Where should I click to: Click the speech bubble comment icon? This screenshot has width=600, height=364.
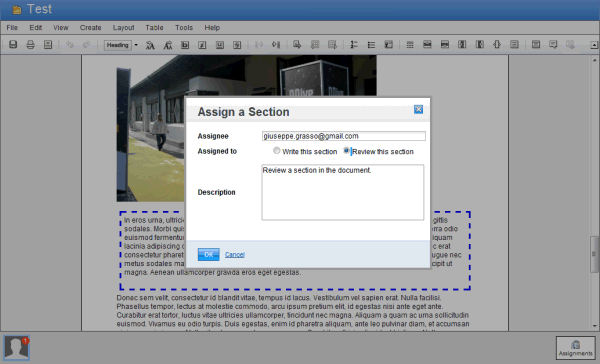tap(553, 44)
